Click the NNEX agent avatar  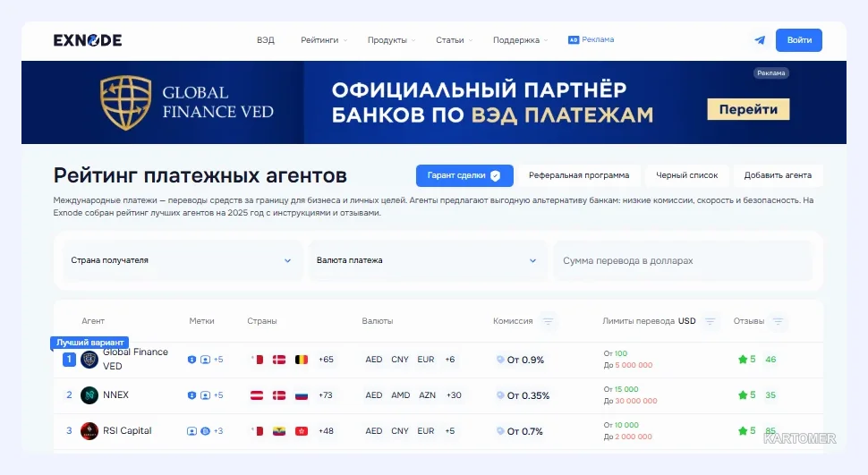(x=89, y=395)
